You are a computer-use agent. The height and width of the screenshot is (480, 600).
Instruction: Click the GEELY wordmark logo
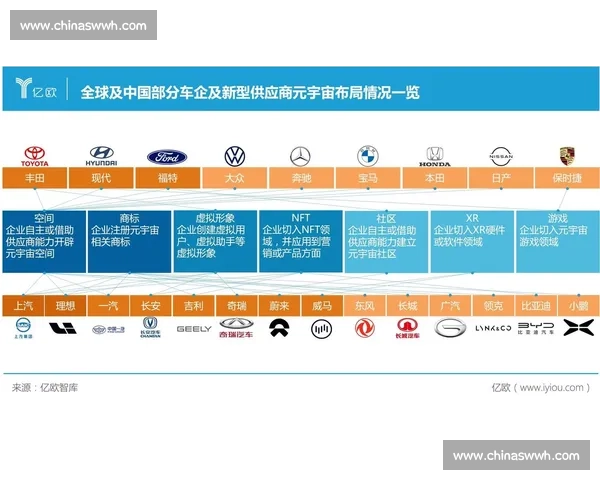click(x=194, y=329)
